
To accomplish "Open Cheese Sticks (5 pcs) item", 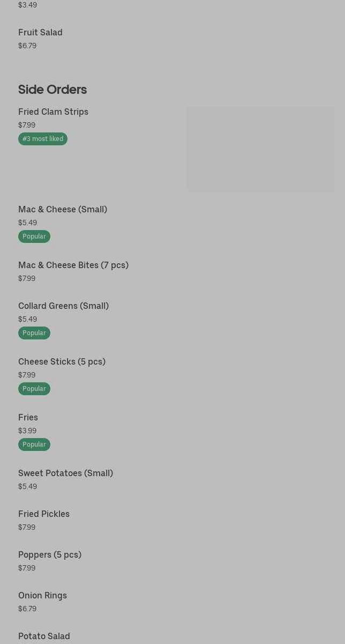I will [x=62, y=362].
